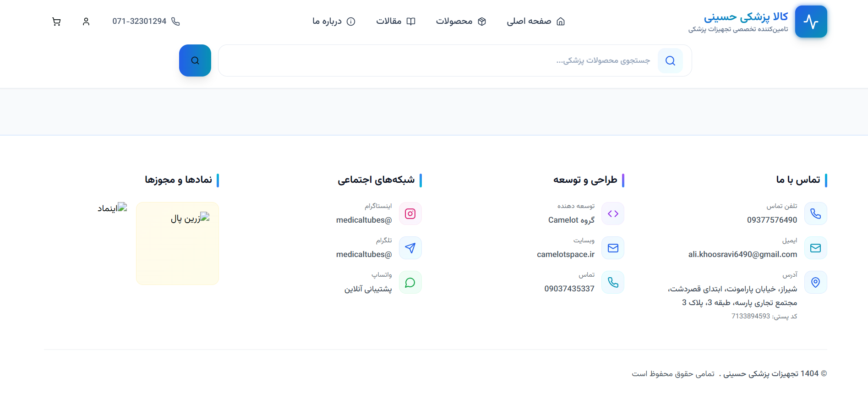
Task: Click postal code 7133894593
Action: pos(751,316)
